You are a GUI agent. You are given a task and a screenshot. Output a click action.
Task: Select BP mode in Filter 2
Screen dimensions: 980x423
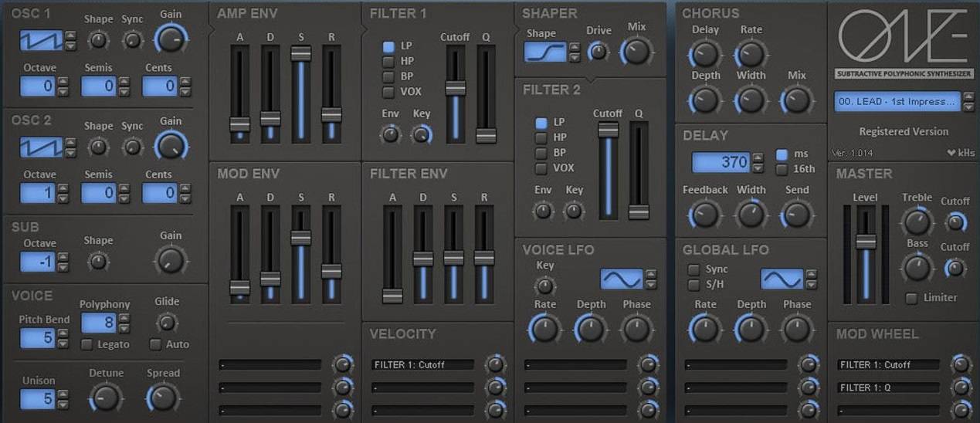(x=541, y=153)
